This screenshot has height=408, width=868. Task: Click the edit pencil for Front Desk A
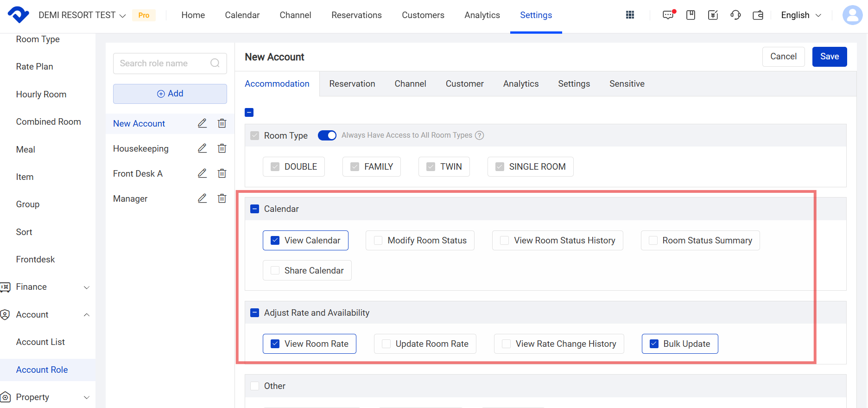(202, 173)
